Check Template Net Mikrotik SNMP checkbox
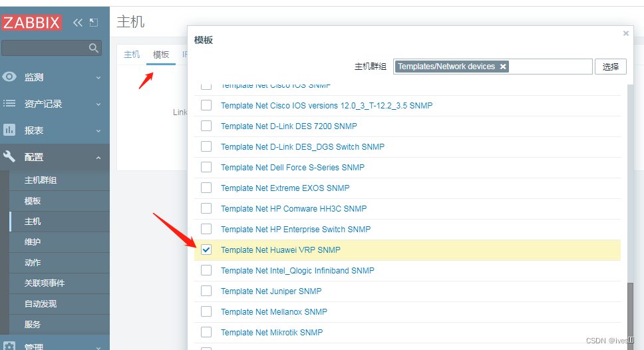This screenshot has width=644, height=350. [206, 332]
